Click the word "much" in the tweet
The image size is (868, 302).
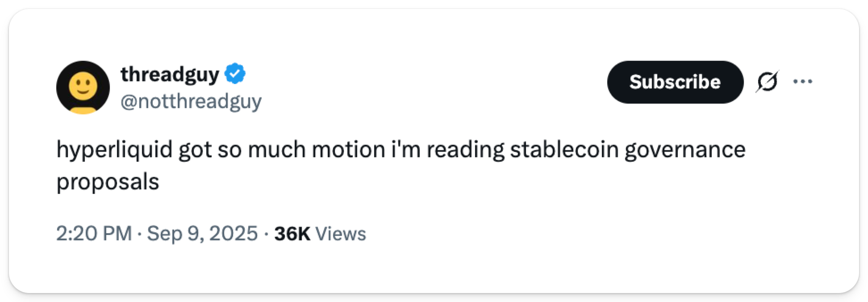point(276,150)
